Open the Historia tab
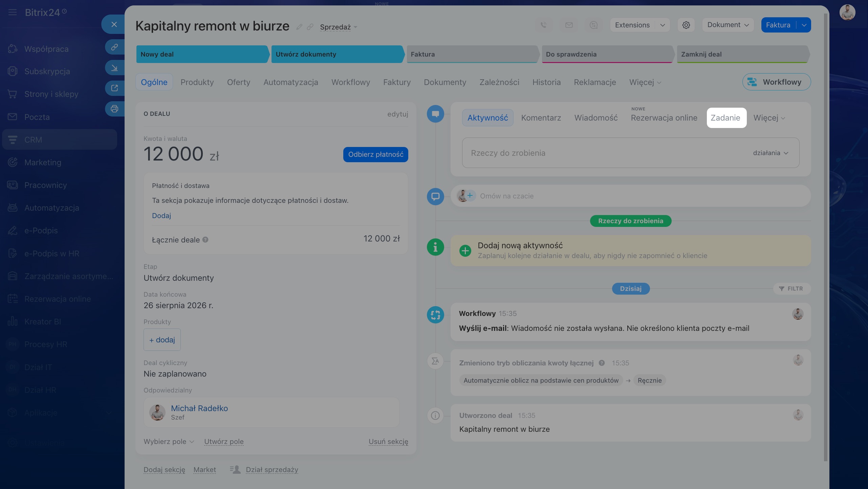 tap(546, 82)
